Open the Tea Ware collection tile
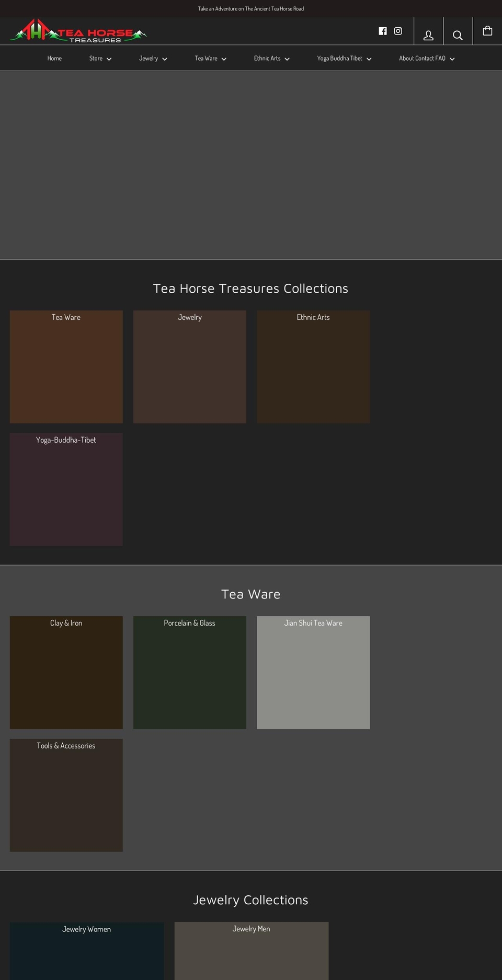The image size is (502, 980). click(x=66, y=367)
